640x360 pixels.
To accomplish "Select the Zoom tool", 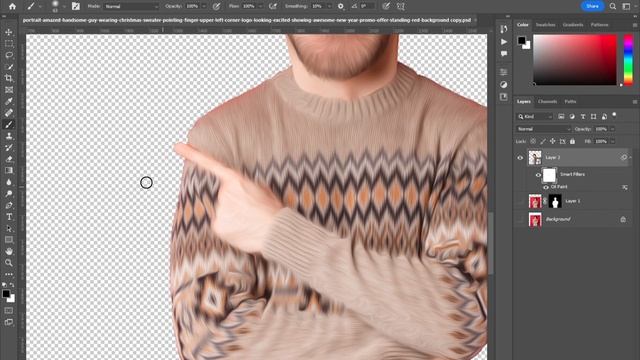I will pos(9,263).
